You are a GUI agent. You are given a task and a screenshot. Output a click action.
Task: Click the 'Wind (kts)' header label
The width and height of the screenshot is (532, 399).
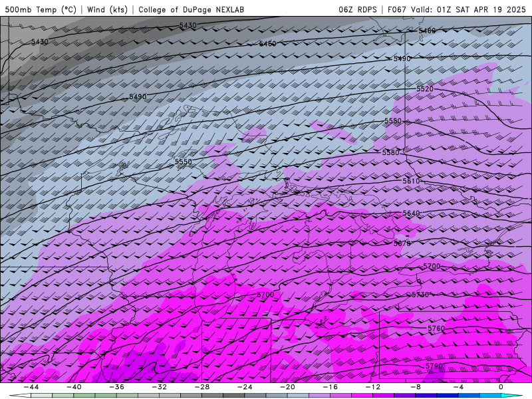pyautogui.click(x=108, y=9)
